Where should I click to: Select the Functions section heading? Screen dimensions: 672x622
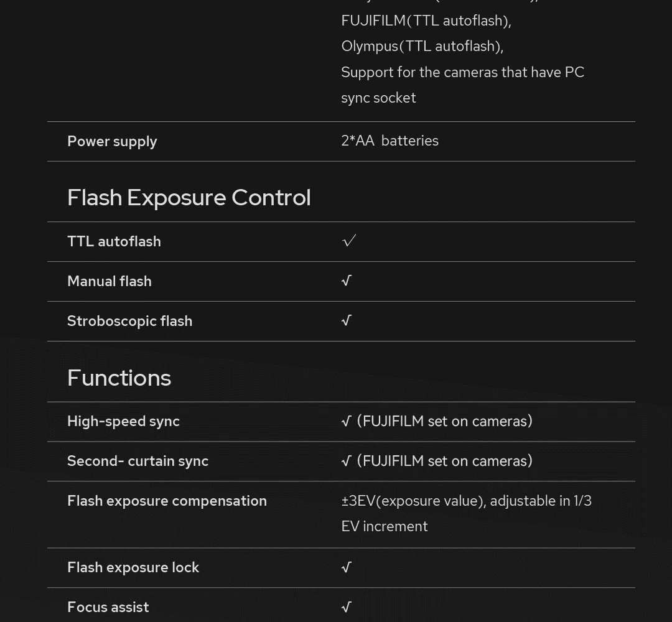click(x=119, y=378)
